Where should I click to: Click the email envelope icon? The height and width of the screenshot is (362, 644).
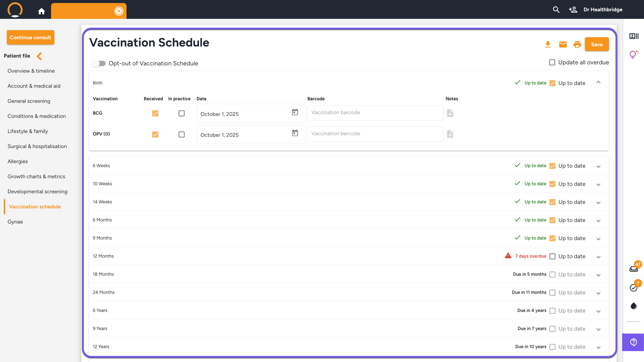pyautogui.click(x=563, y=44)
